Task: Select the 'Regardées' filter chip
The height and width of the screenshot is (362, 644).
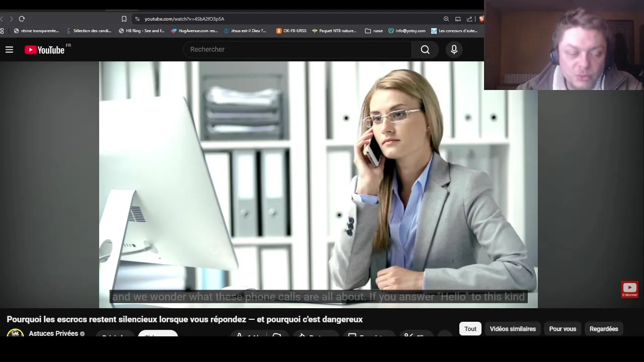Action: click(x=604, y=329)
